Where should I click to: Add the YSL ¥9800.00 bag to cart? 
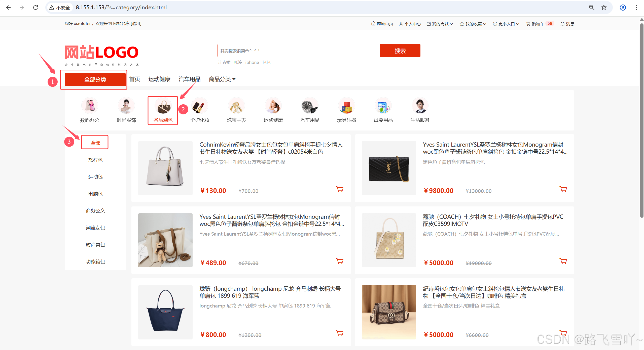(x=563, y=189)
